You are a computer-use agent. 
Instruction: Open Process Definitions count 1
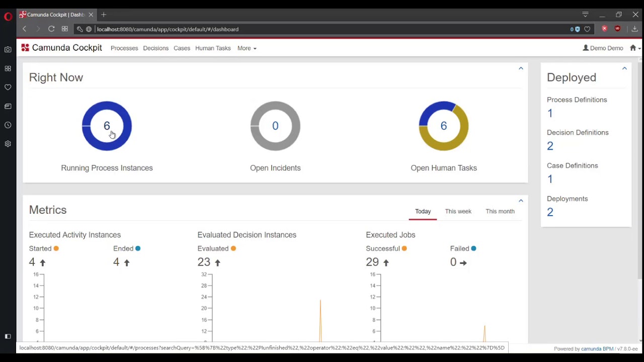pyautogui.click(x=550, y=113)
